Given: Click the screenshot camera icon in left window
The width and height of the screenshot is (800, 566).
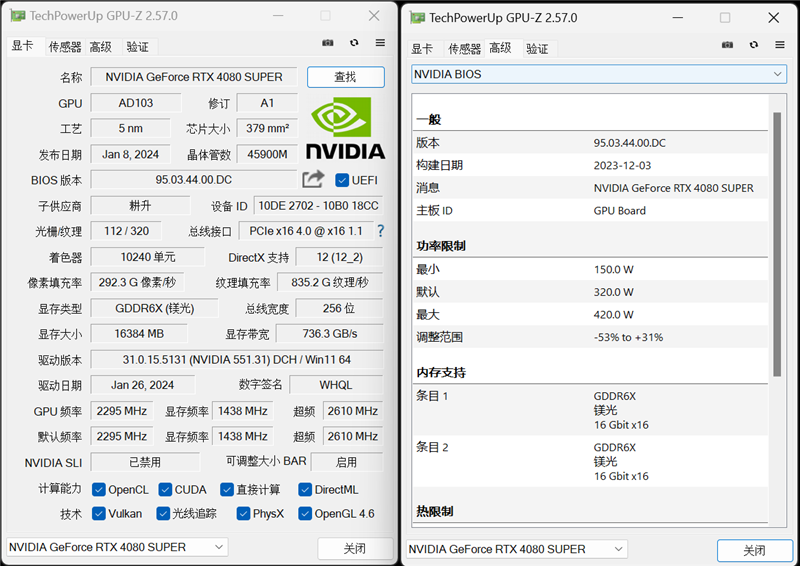Looking at the screenshot, I should coord(327,43).
